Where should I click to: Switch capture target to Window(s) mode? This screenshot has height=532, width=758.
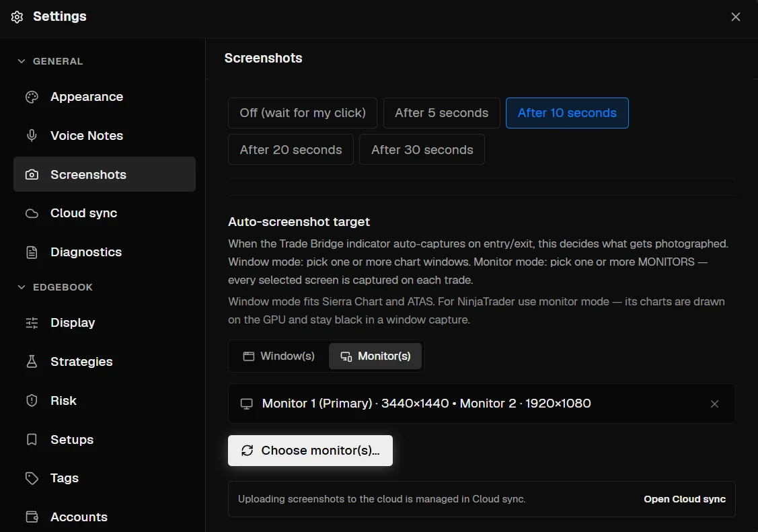pyautogui.click(x=279, y=356)
